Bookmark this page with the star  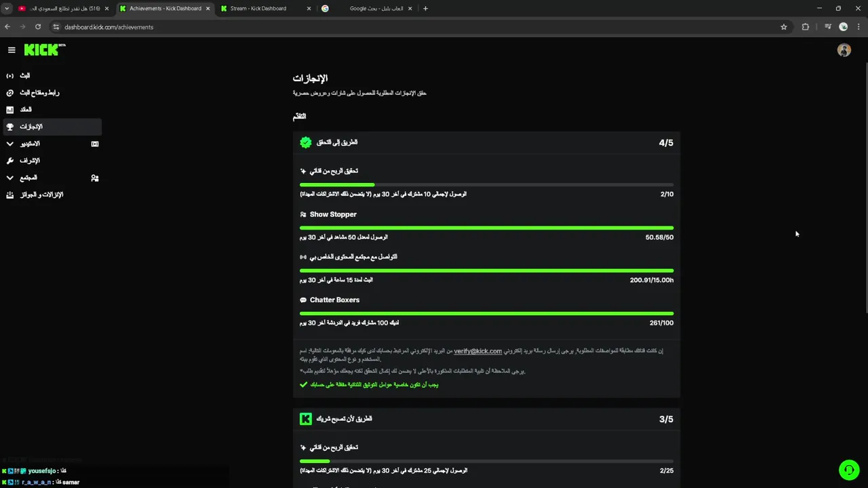click(784, 27)
